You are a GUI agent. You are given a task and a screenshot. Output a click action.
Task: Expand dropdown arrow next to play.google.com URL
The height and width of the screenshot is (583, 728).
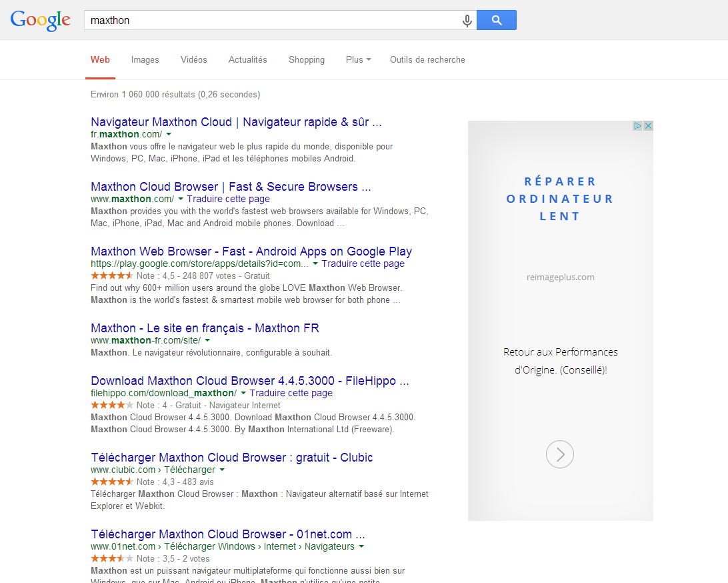pyautogui.click(x=315, y=263)
